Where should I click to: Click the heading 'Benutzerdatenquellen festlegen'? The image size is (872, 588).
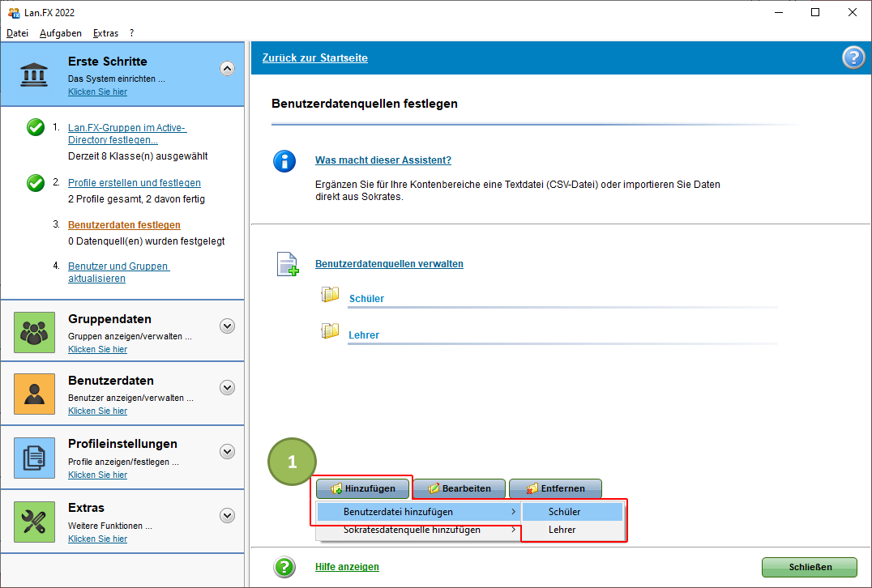[x=364, y=104]
